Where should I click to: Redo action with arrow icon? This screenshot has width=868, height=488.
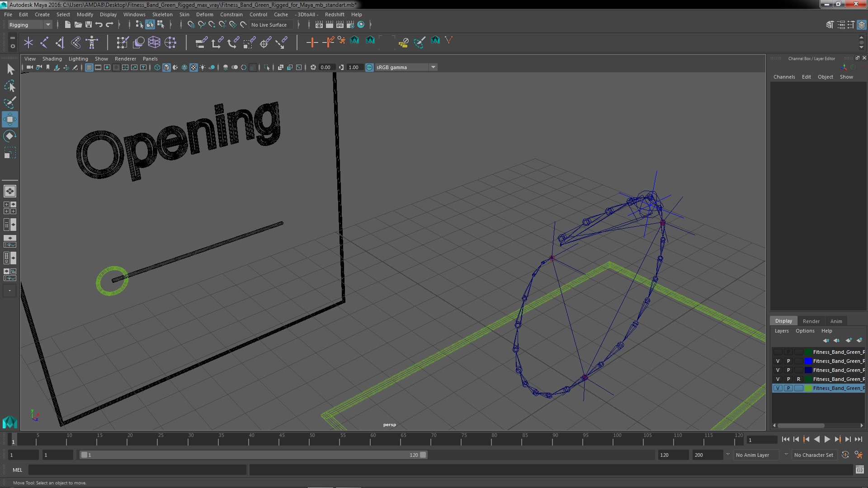pos(109,25)
